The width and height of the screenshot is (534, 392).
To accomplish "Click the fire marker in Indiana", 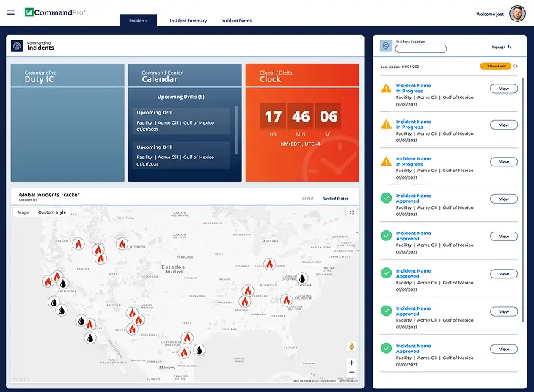I will [x=269, y=265].
